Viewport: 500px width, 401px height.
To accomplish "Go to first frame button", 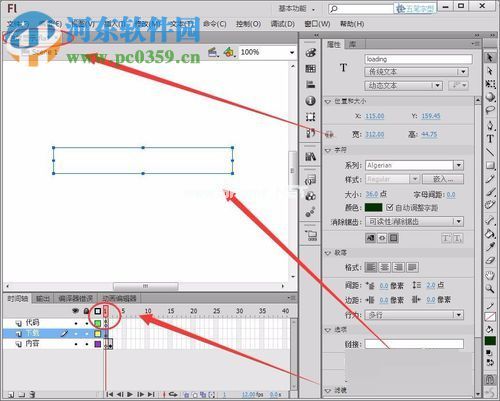I will (x=109, y=395).
